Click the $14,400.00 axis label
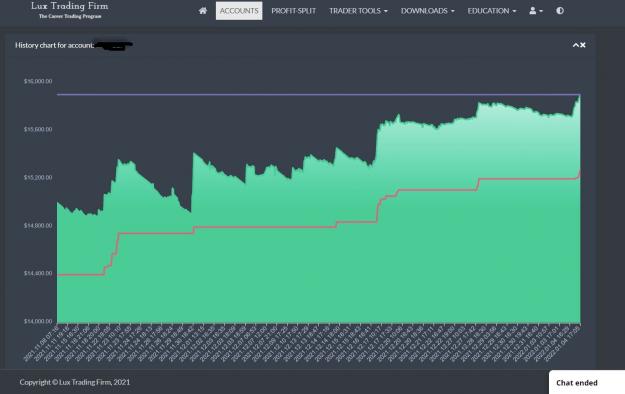The height and width of the screenshot is (394, 625). click(x=38, y=273)
